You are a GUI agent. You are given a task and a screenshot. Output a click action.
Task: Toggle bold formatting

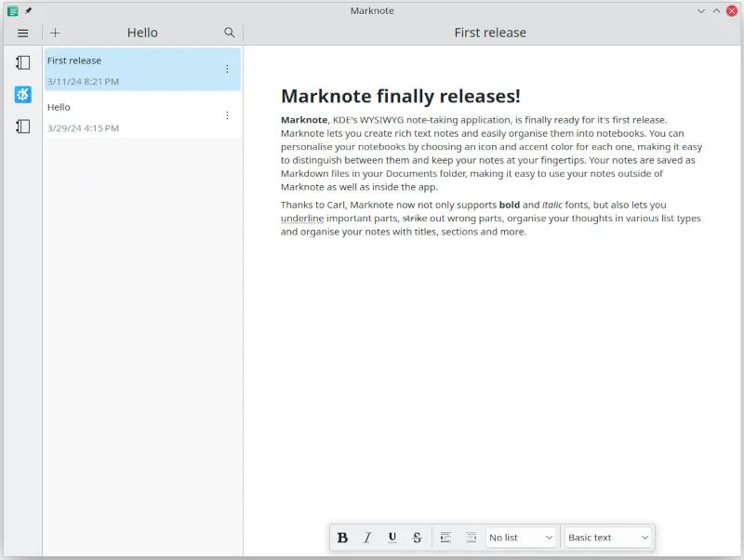click(x=342, y=538)
